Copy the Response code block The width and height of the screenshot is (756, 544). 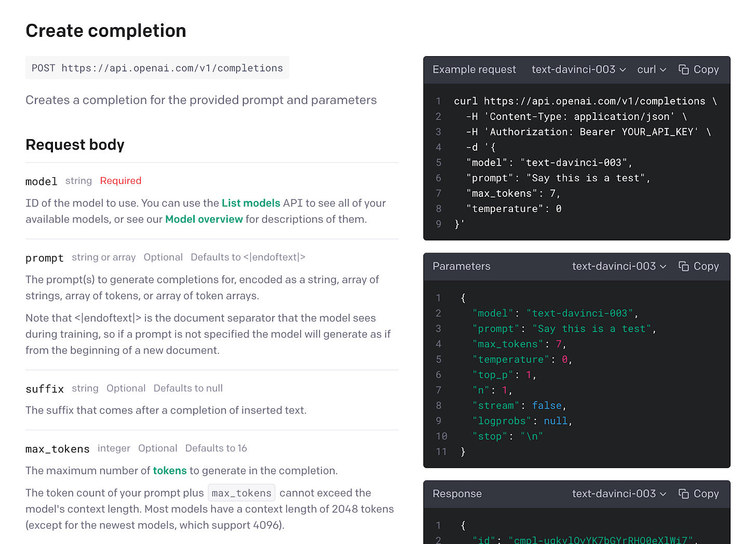point(699,494)
